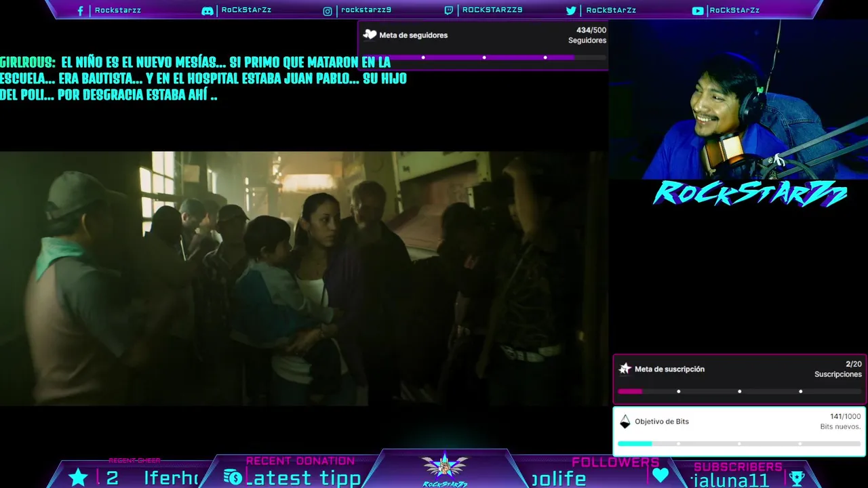868x488 pixels.
Task: Click the '434/500' follower count
Action: point(591,30)
